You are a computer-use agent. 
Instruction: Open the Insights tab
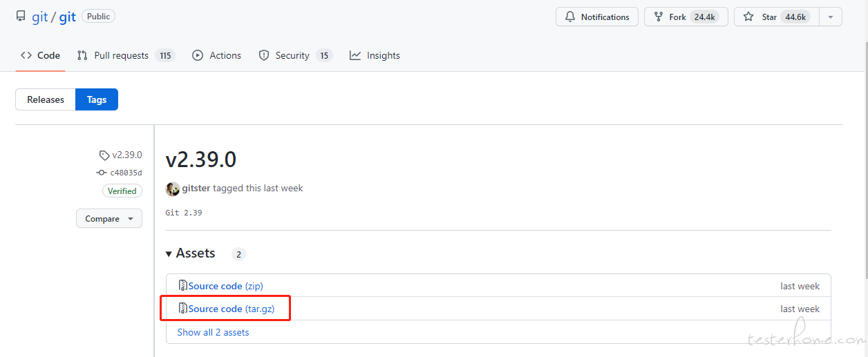(x=375, y=55)
